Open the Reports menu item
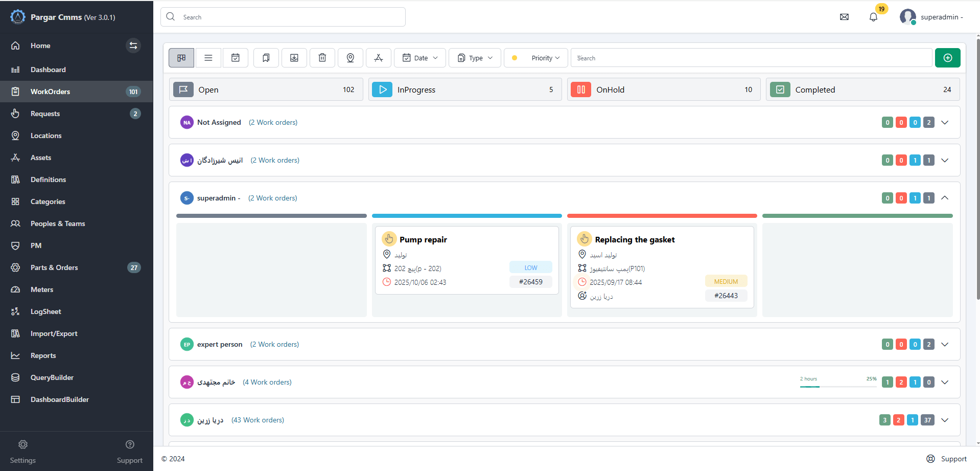 [x=43, y=355]
